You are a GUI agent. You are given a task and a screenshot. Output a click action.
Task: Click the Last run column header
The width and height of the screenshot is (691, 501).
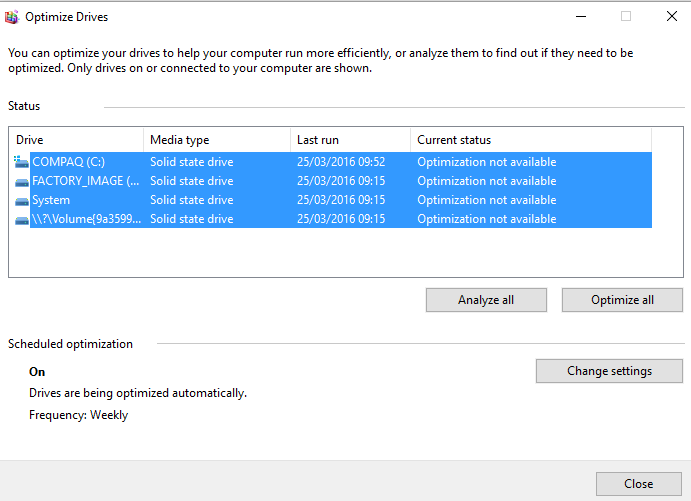tap(350, 140)
